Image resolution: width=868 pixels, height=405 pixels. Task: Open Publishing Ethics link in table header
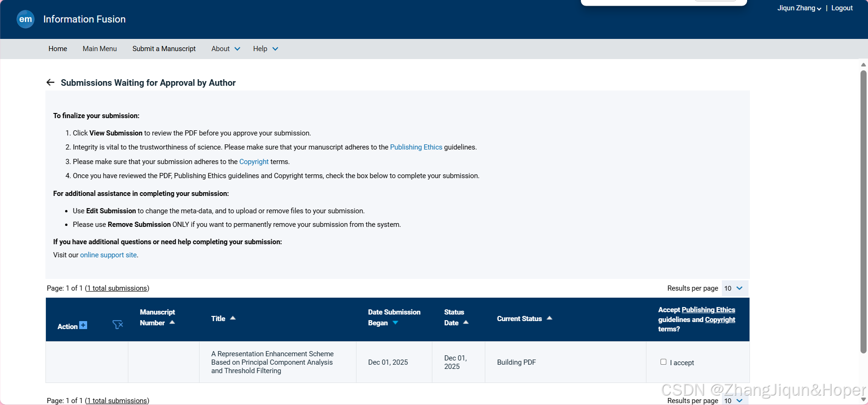[x=708, y=310]
